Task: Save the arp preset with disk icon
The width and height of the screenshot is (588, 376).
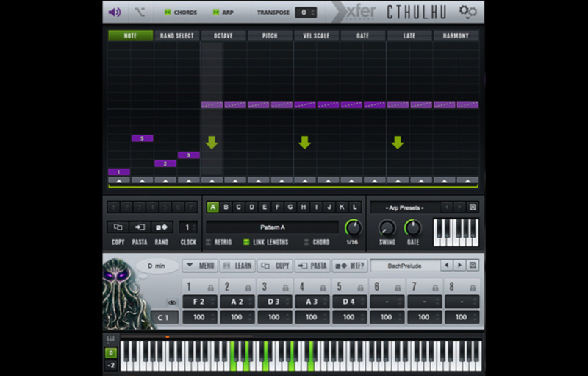Action: pyautogui.click(x=473, y=207)
